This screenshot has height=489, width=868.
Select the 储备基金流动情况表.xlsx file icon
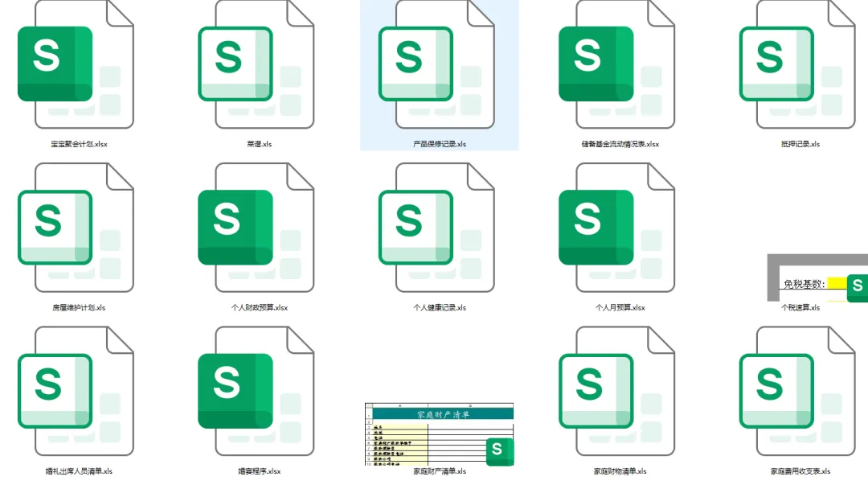point(617,64)
